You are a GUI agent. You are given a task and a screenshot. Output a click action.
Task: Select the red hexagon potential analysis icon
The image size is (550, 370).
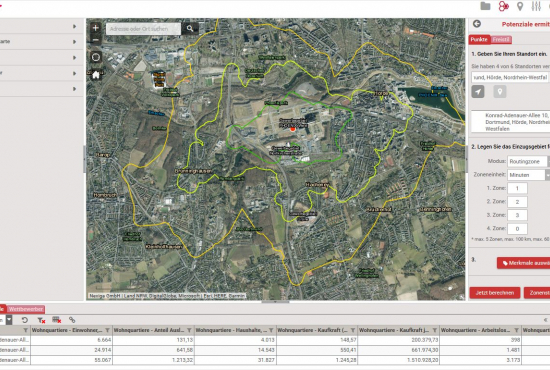tap(503, 6)
